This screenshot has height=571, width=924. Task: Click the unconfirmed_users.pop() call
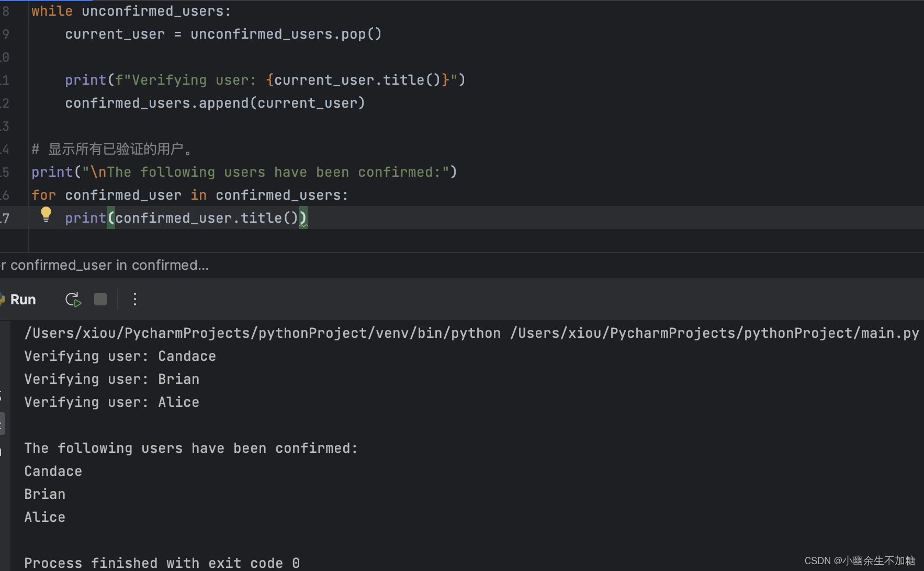pyautogui.click(x=286, y=34)
